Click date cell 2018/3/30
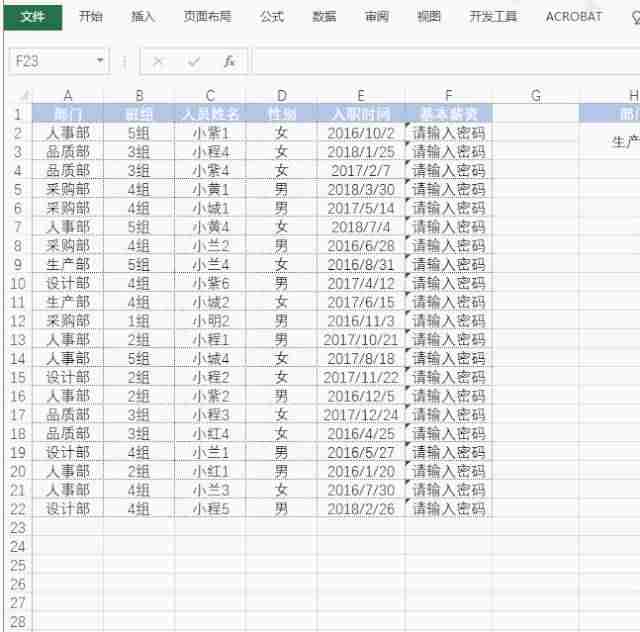This screenshot has height=632, width=640. pos(361,189)
